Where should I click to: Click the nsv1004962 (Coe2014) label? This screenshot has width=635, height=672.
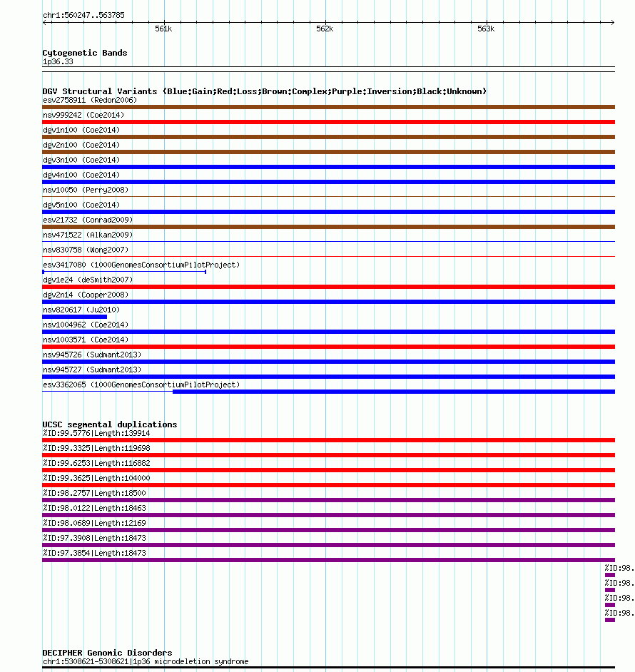(86, 325)
